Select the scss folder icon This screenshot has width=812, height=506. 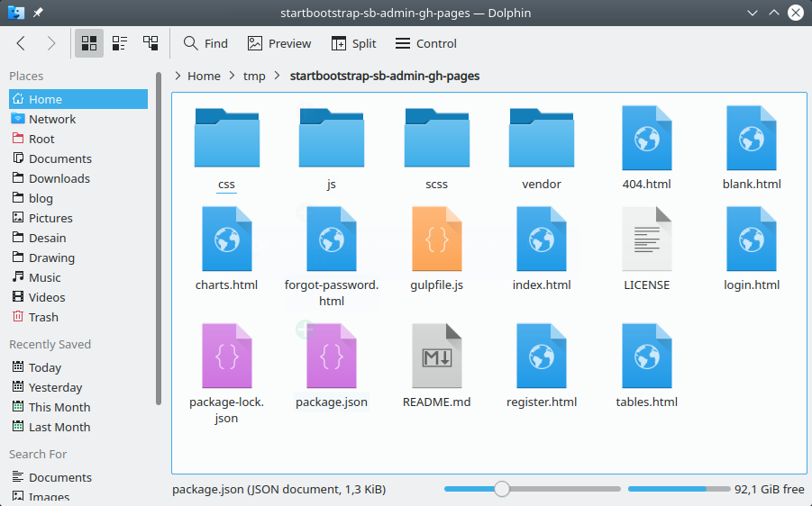436,138
